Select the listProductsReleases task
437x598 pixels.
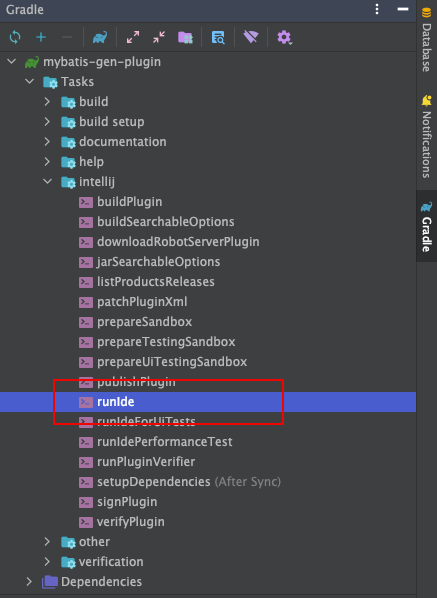click(x=156, y=282)
